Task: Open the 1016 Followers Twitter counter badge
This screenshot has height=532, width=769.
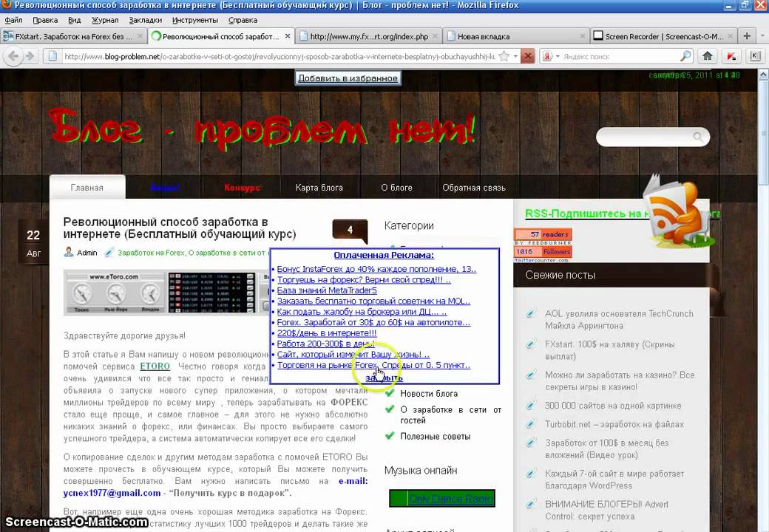Action: [x=543, y=252]
